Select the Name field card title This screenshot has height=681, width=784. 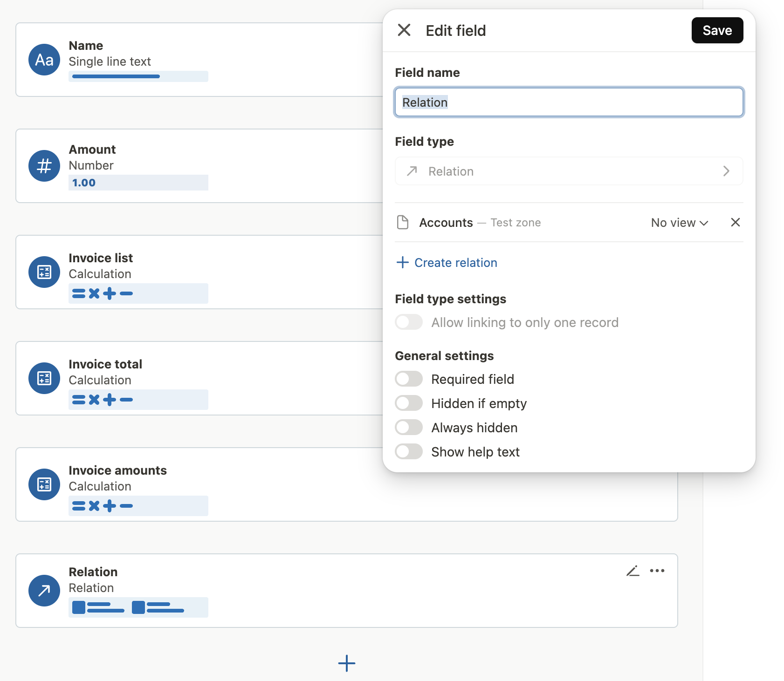point(86,46)
